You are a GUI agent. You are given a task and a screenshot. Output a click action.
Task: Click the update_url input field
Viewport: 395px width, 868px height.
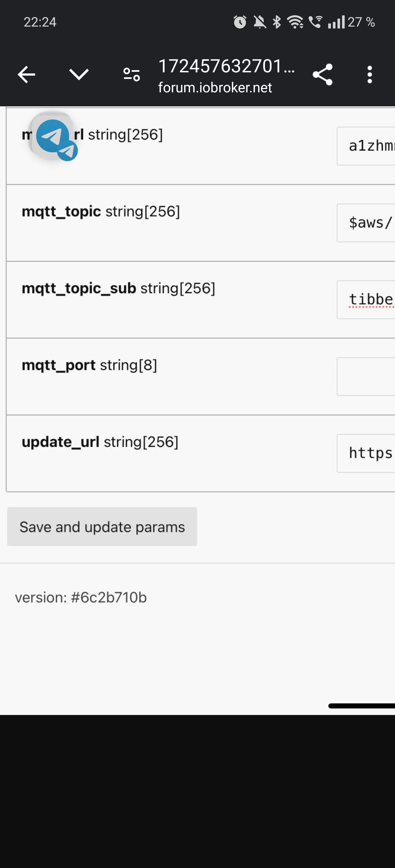click(366, 453)
